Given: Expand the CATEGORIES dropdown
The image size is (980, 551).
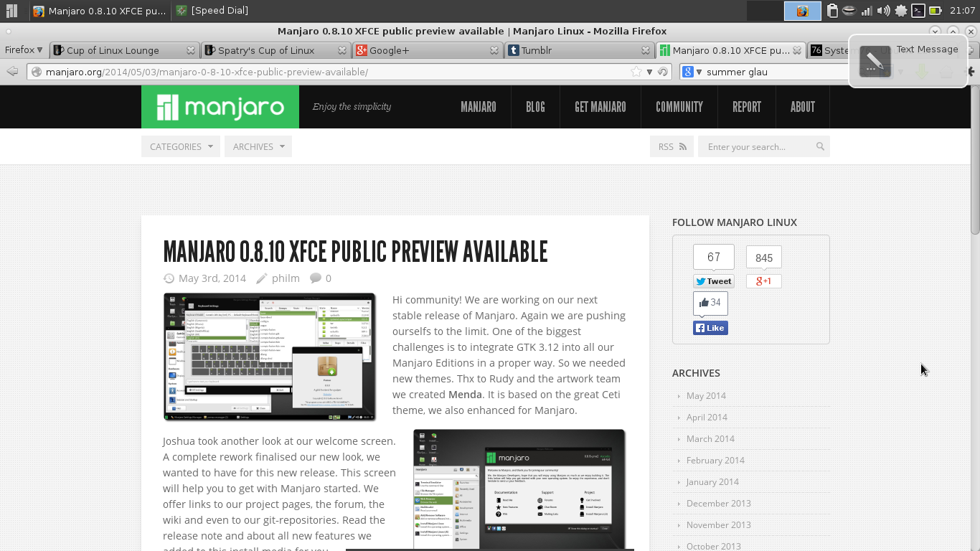Looking at the screenshot, I should coord(181,146).
